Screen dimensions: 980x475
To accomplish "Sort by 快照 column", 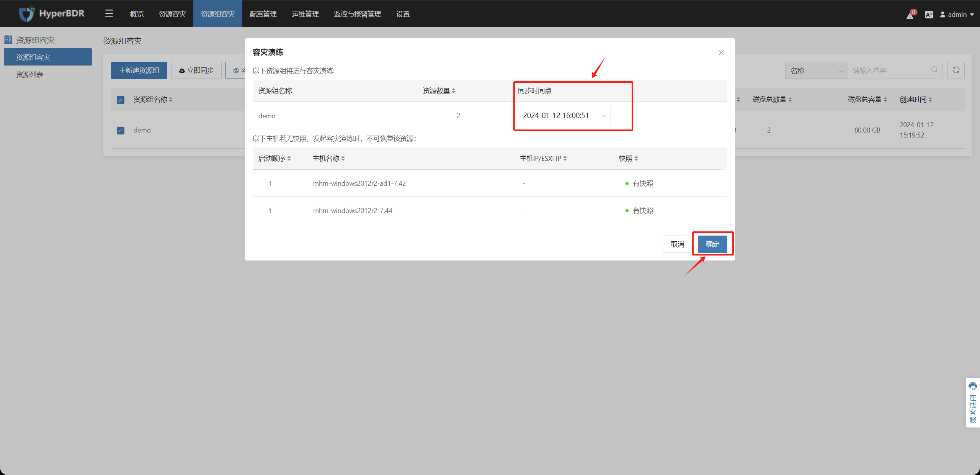I will click(636, 159).
